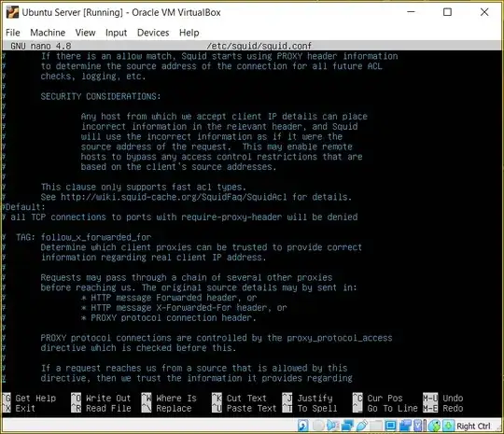Click the 'HTTP message Forwarded header, or' line

point(169,298)
